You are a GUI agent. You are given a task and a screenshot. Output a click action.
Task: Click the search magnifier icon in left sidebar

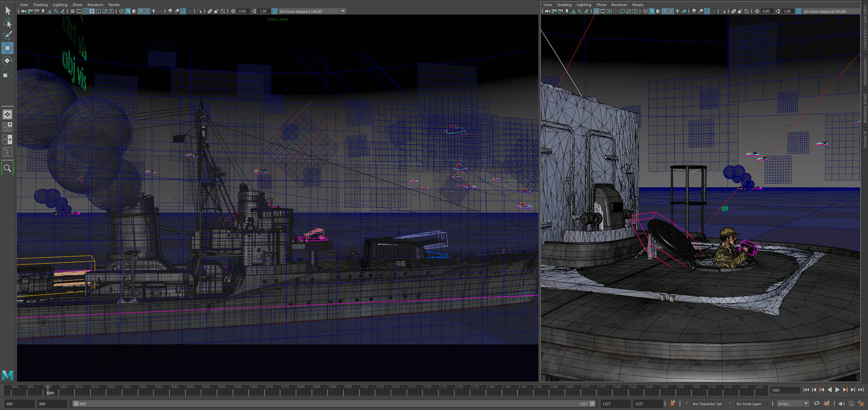[x=7, y=168]
